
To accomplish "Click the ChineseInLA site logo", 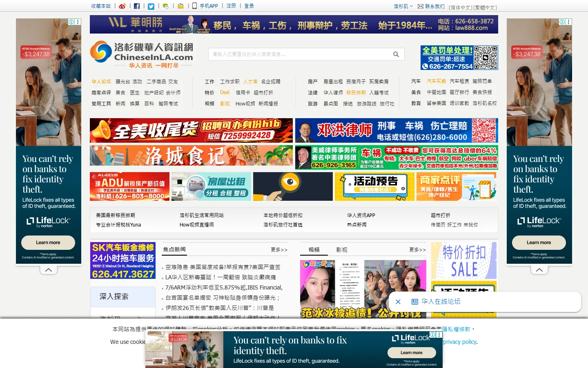I will click(142, 54).
